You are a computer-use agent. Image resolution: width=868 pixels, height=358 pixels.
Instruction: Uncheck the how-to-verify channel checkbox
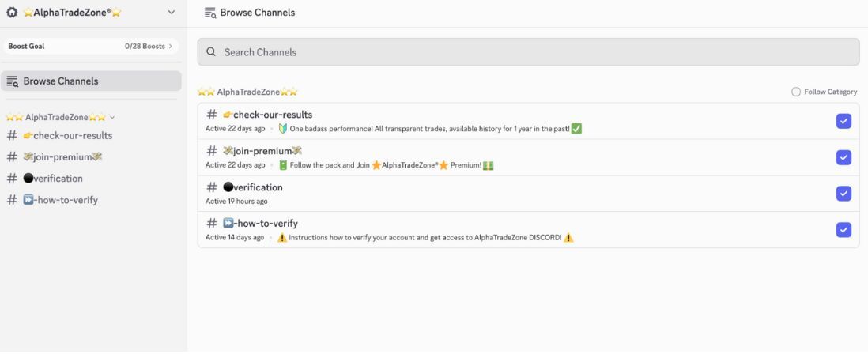843,230
